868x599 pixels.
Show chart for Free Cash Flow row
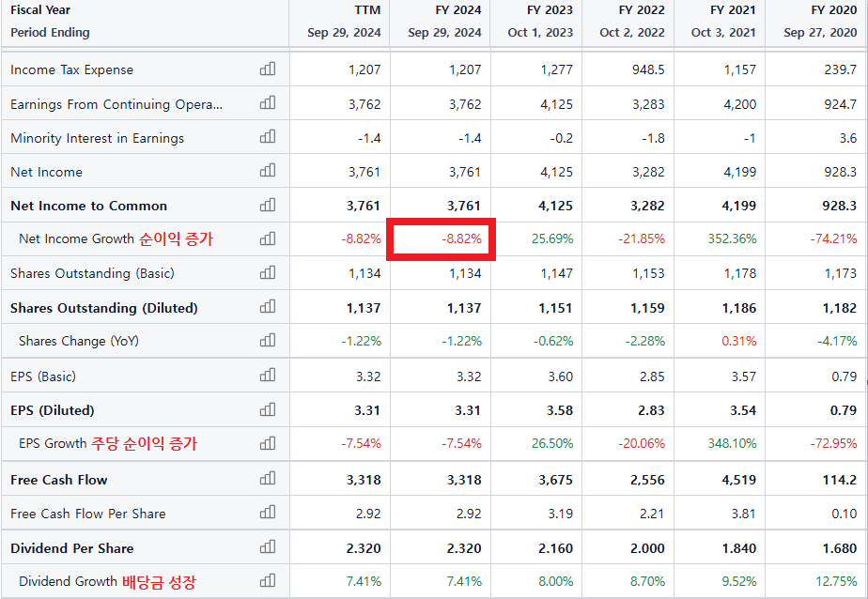click(268, 479)
